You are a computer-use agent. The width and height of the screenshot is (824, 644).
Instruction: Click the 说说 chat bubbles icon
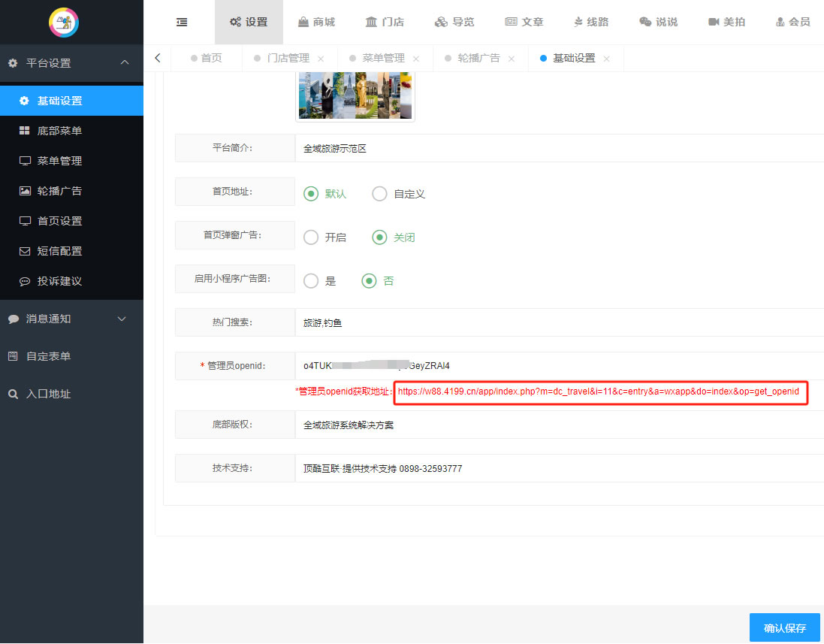click(x=645, y=22)
